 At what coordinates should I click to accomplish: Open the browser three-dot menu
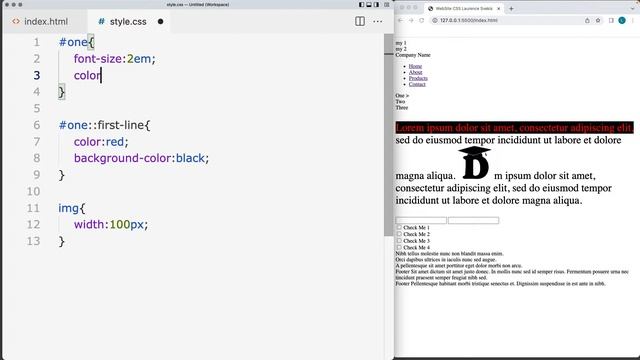[633, 20]
